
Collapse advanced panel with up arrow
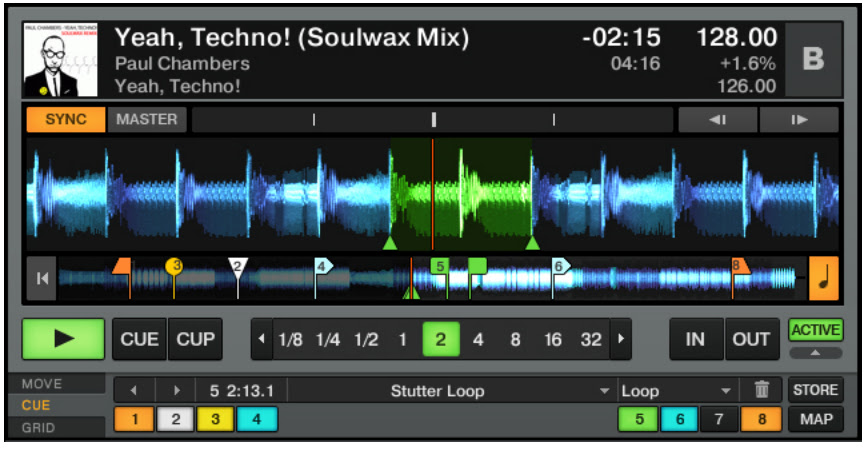point(816,353)
